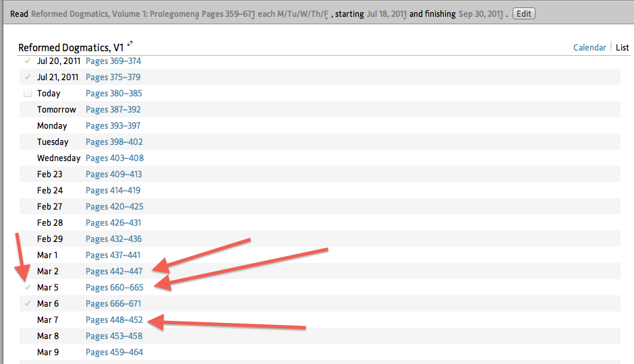The height and width of the screenshot is (364, 634).
Task: Open Pages 442–447 link
Action: pos(114,271)
